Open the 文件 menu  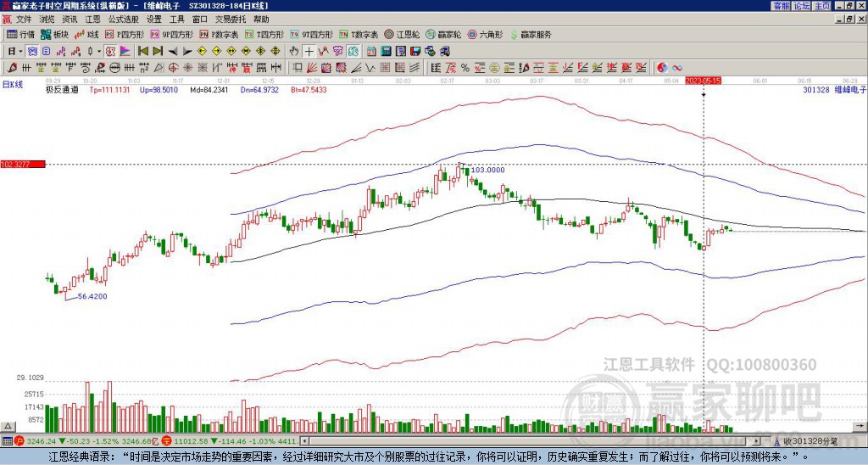(x=24, y=20)
